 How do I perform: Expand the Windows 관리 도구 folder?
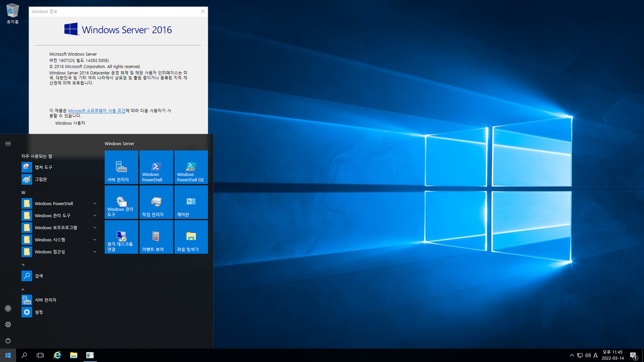[x=60, y=215]
